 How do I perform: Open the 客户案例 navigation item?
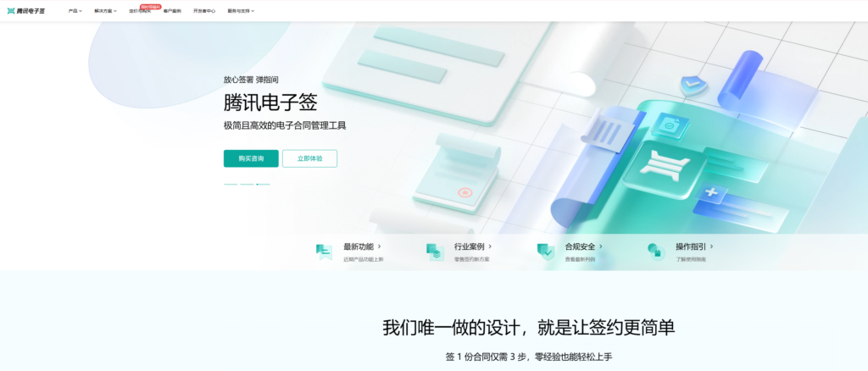pyautogui.click(x=172, y=11)
